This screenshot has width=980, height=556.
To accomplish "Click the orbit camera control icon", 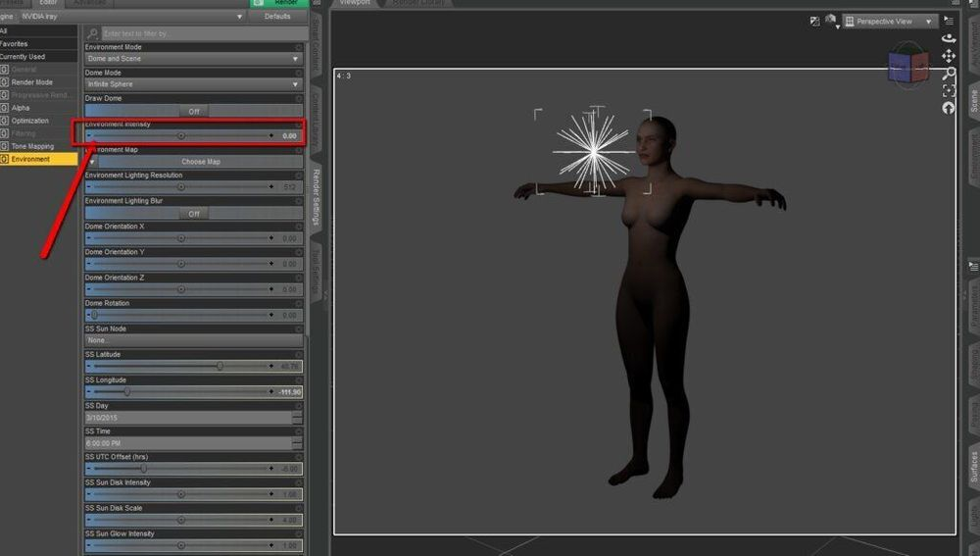I will click(949, 38).
